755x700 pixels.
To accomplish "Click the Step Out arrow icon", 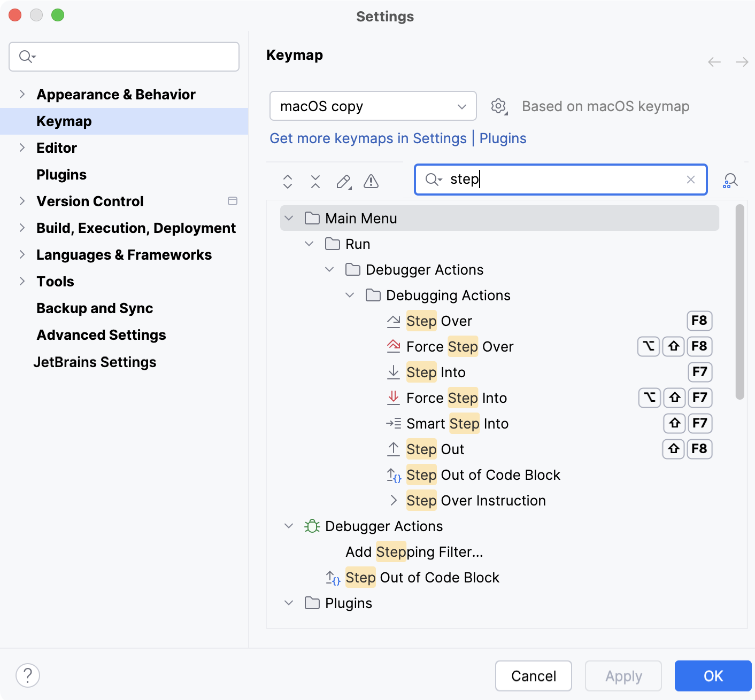I will coord(394,449).
